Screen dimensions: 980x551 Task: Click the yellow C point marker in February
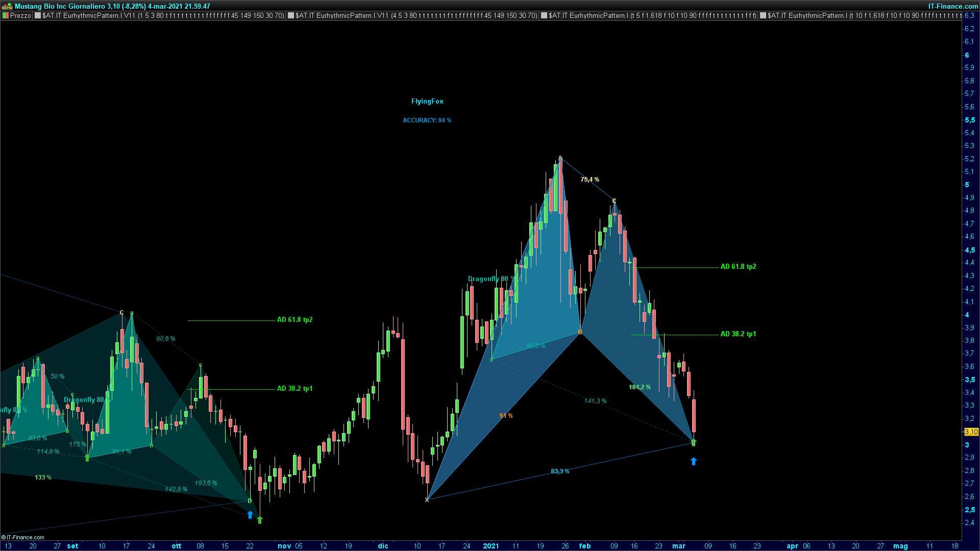point(614,201)
